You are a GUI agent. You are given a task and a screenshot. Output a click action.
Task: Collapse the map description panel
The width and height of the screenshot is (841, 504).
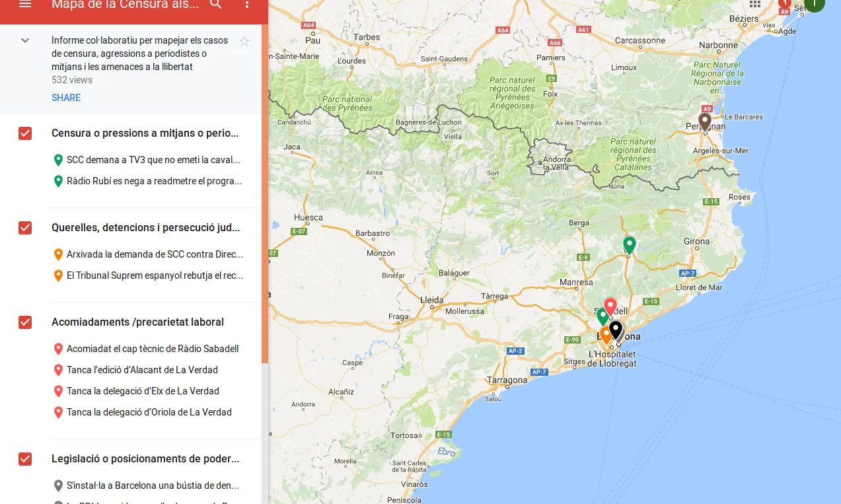tap(24, 40)
